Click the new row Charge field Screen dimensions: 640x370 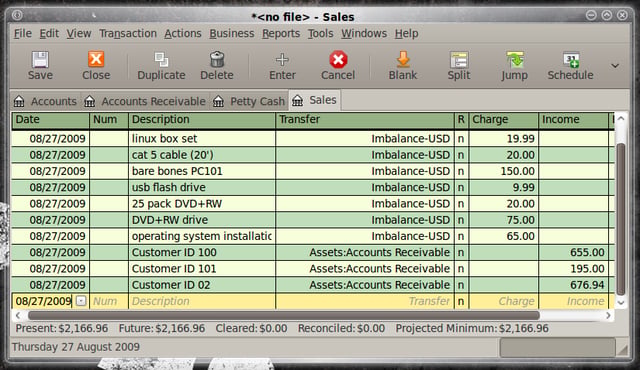click(x=504, y=301)
